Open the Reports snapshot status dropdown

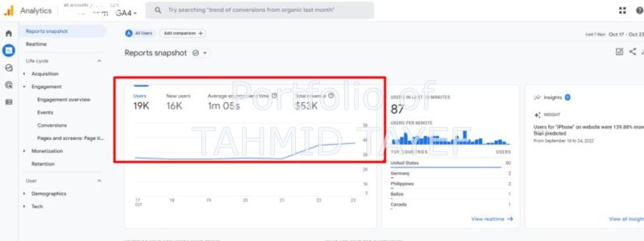point(201,53)
